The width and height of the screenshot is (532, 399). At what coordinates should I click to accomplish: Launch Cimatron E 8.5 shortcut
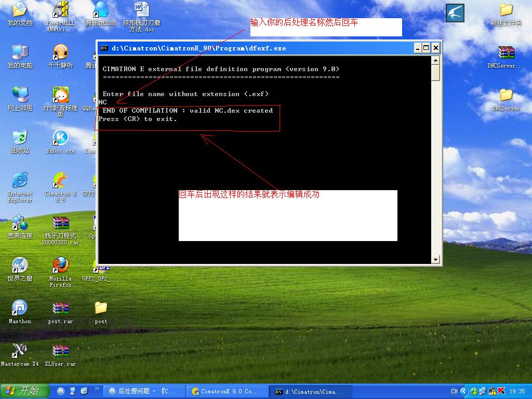click(60, 187)
